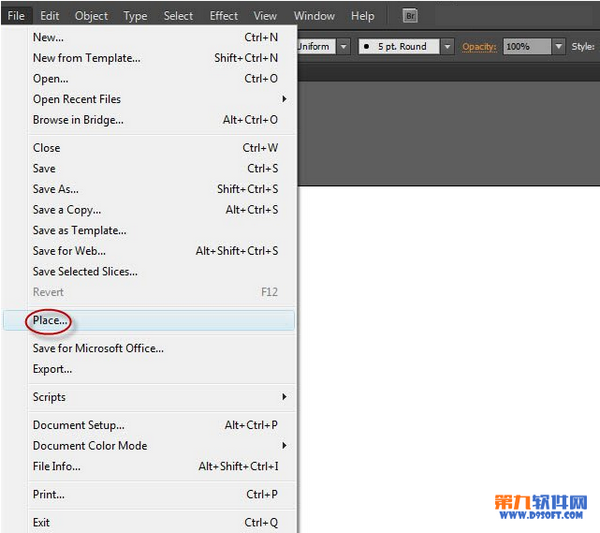Choose Save as Template...
This screenshot has width=600, height=533.
(x=155, y=230)
